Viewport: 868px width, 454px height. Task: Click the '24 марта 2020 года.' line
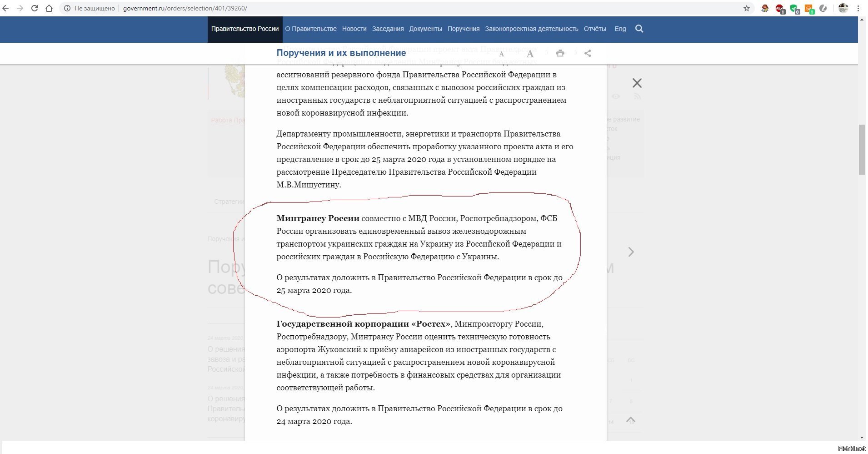click(314, 421)
